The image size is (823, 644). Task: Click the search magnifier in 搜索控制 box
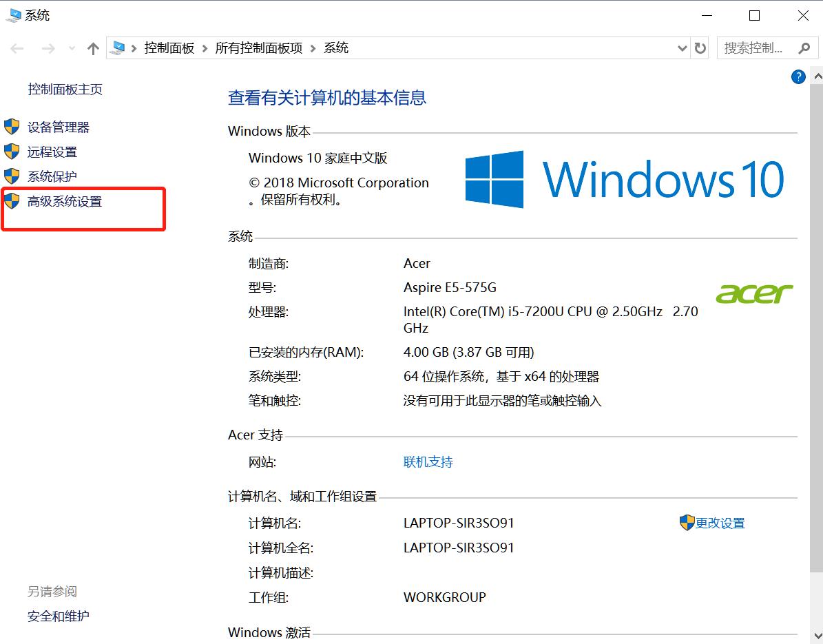coord(804,49)
